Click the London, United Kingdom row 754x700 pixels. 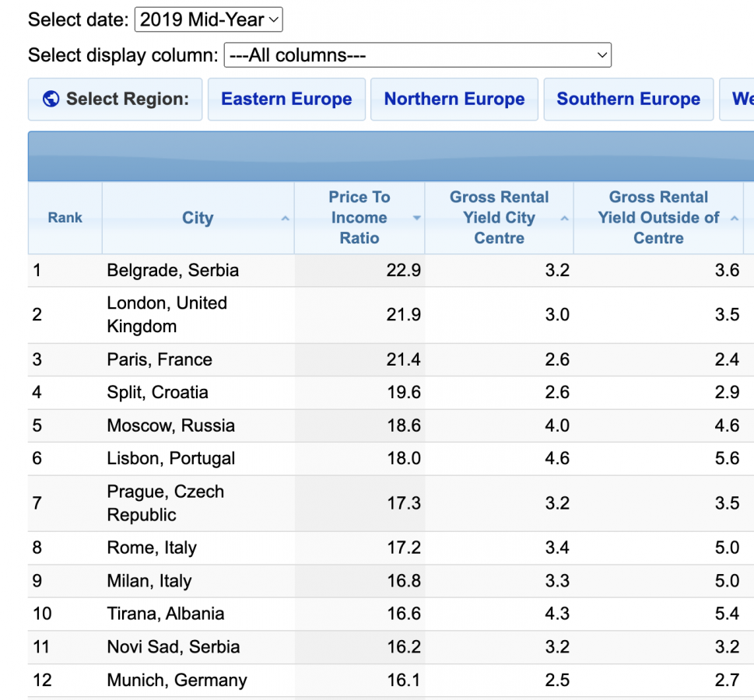[x=167, y=314]
